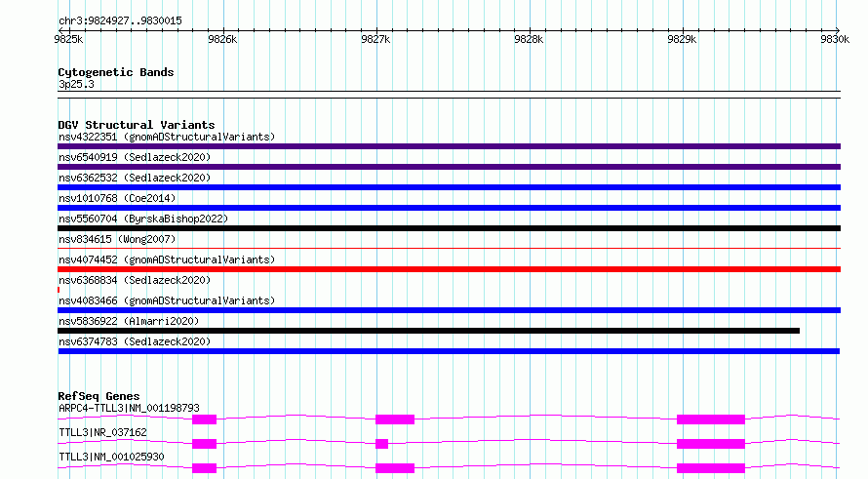Open variant label nsv4083466 (gnomADStructuralVariants)
The height and width of the screenshot is (479, 868).
click(167, 300)
